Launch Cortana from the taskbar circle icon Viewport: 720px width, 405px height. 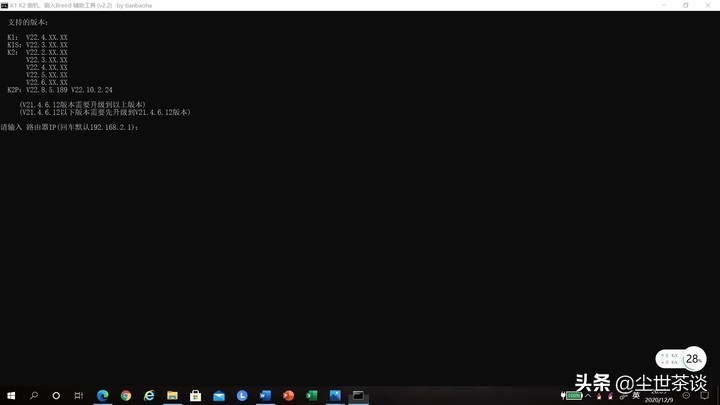56,395
